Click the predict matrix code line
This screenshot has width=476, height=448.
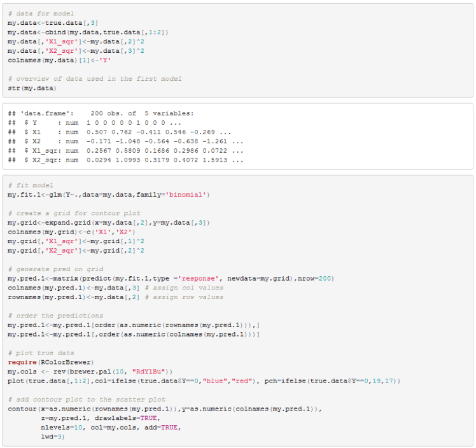pos(171,278)
